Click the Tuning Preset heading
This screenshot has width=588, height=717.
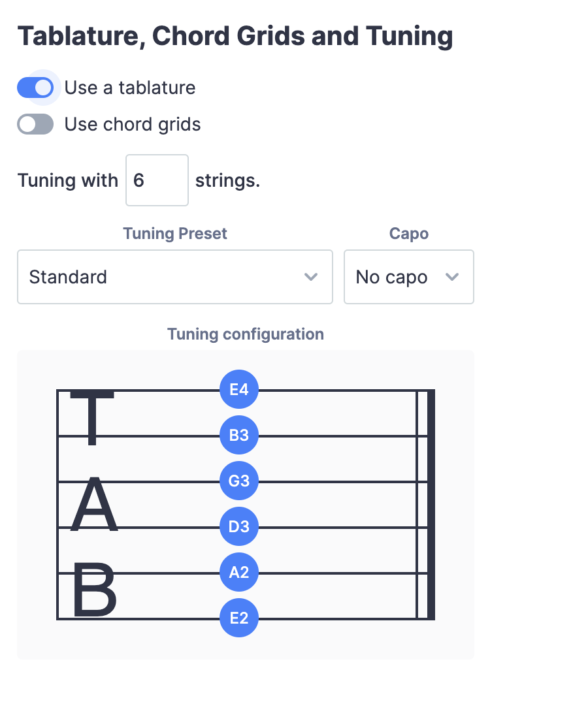(x=174, y=233)
